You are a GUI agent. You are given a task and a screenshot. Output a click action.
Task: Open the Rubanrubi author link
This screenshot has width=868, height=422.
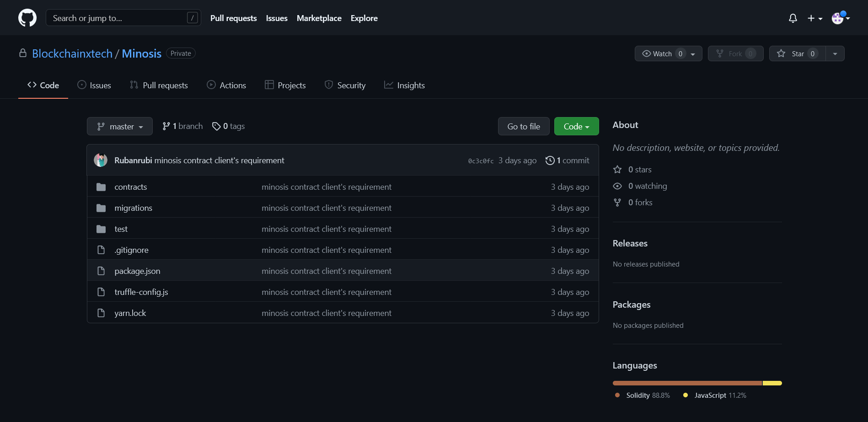tap(133, 160)
